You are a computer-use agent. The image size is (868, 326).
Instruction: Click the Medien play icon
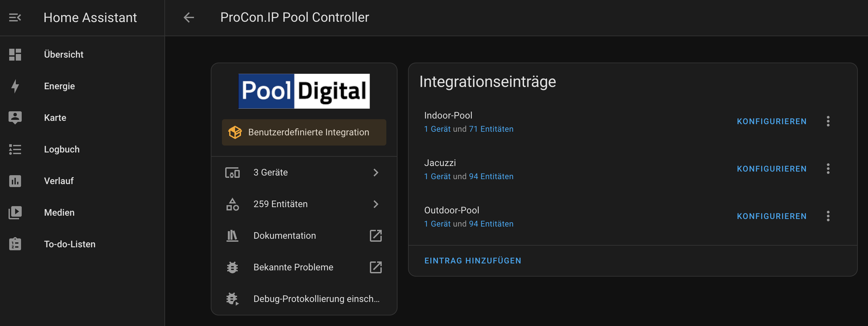[x=15, y=213]
